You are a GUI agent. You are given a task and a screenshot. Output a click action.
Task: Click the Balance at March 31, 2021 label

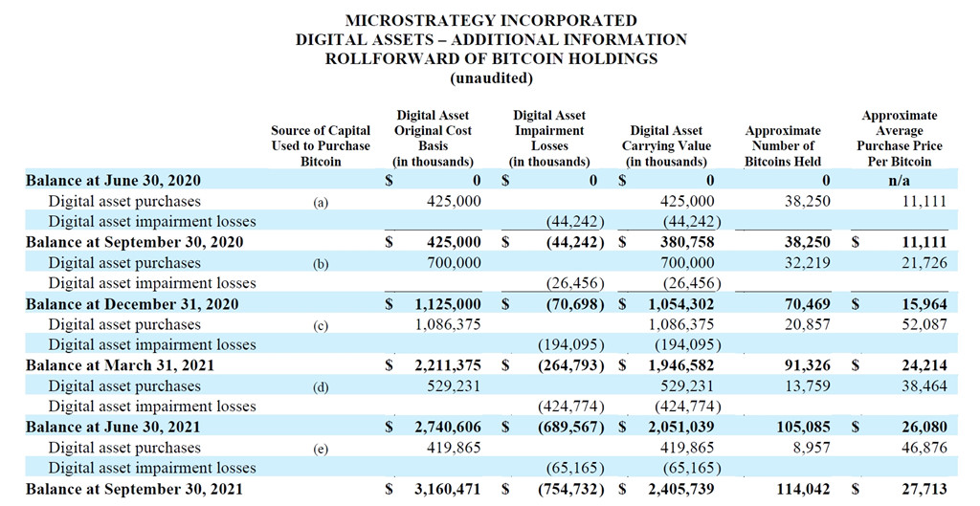[120, 365]
